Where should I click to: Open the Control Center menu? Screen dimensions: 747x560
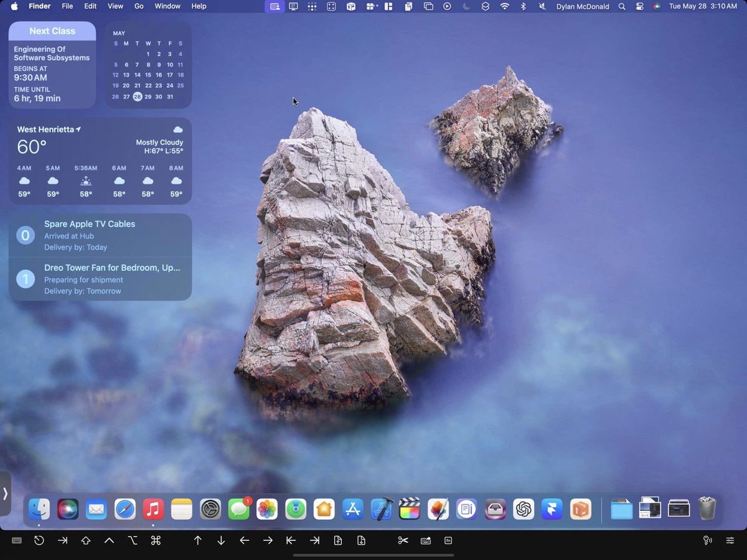[x=639, y=6]
